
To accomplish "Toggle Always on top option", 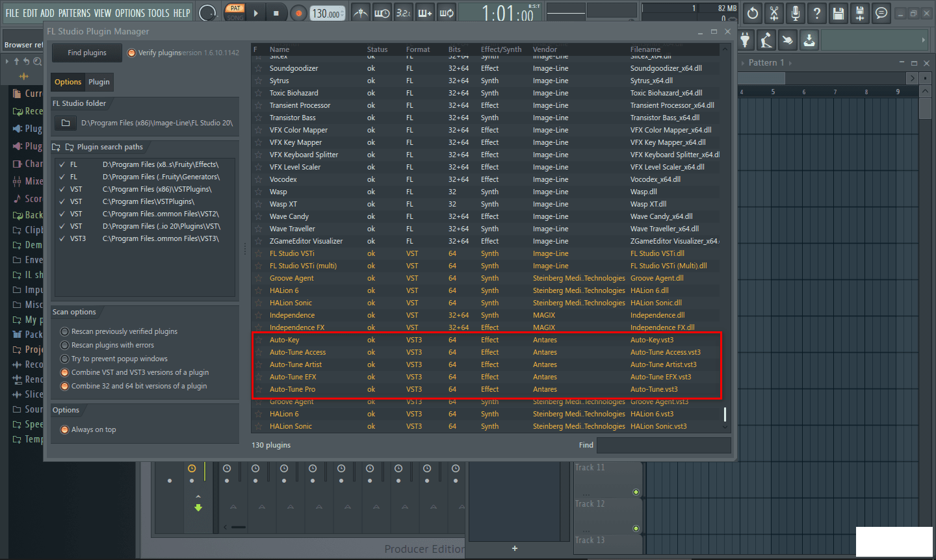I will 65,429.
